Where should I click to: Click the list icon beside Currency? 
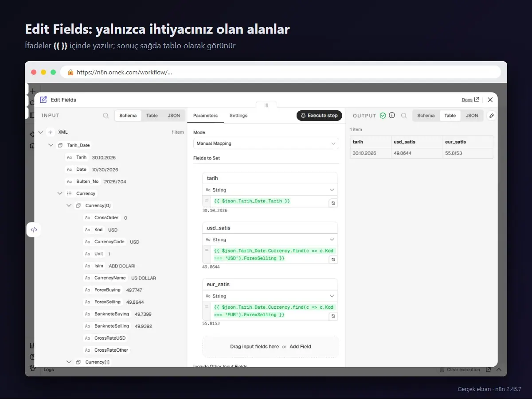pyautogui.click(x=69, y=194)
